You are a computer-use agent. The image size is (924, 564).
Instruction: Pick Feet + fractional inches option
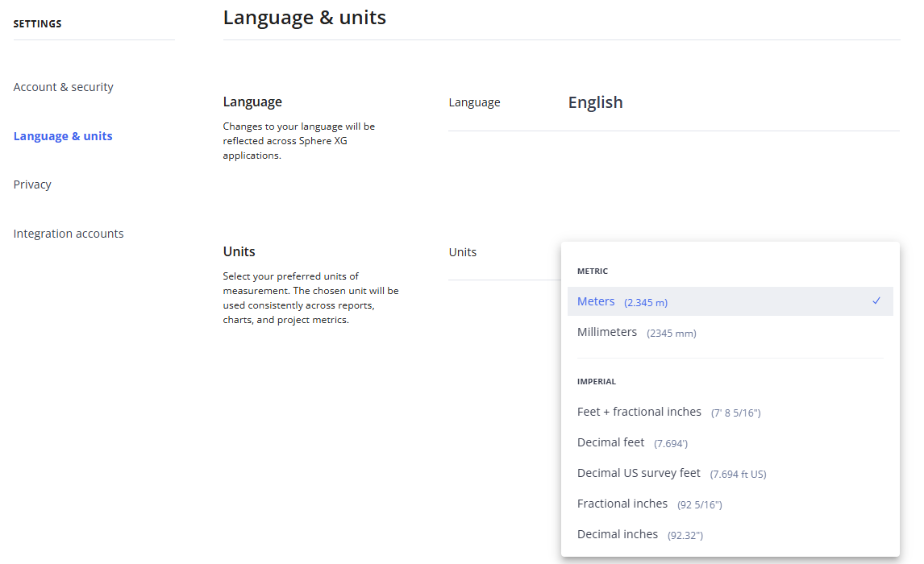click(639, 412)
